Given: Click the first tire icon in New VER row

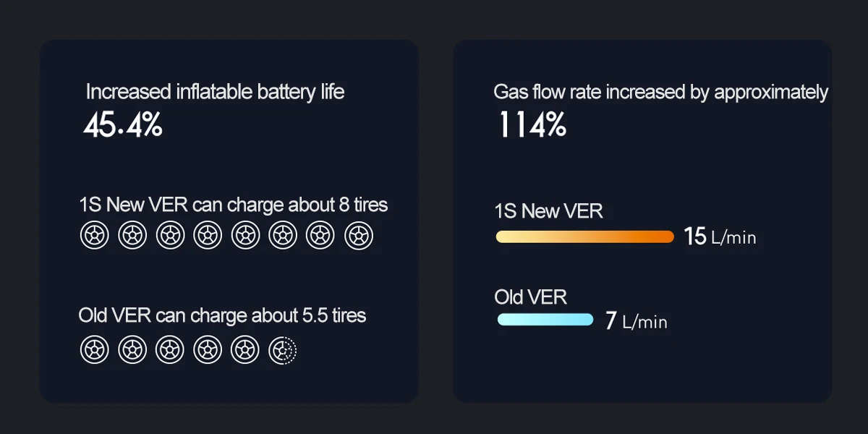Looking at the screenshot, I should [x=94, y=236].
